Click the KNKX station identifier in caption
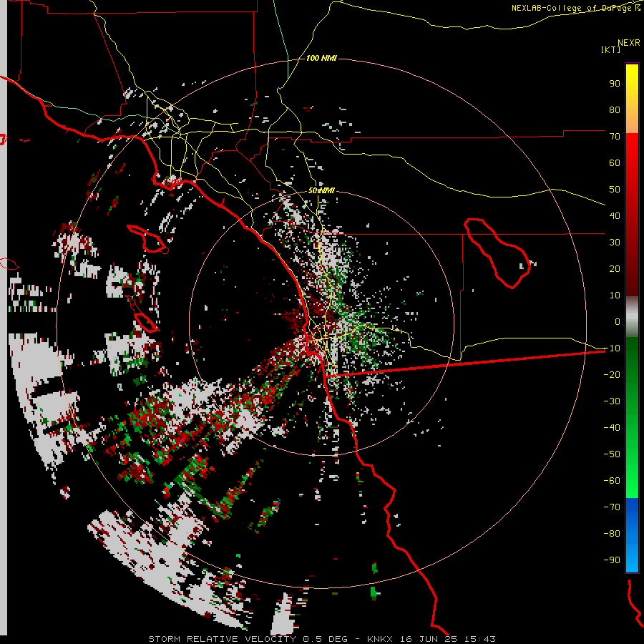The image size is (644, 644). point(380,639)
